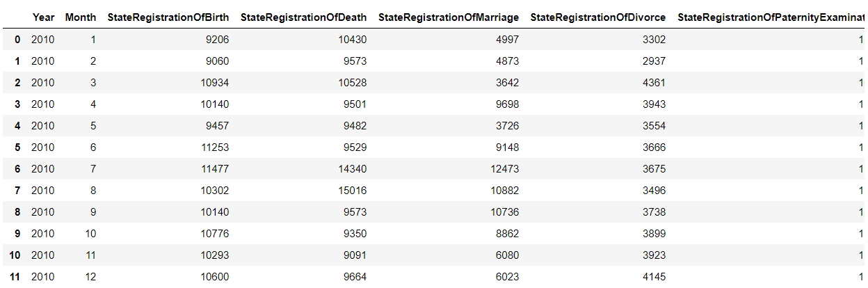Select row index 6

coord(18,169)
